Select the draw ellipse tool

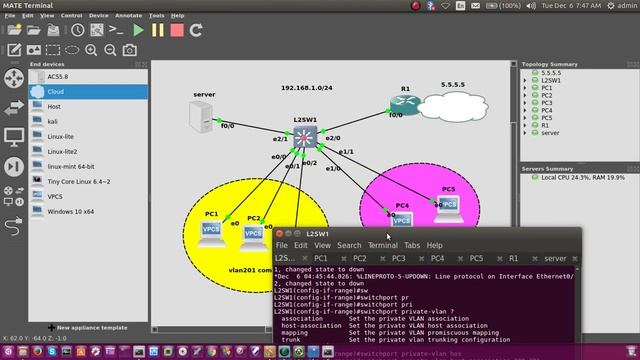click(72, 50)
